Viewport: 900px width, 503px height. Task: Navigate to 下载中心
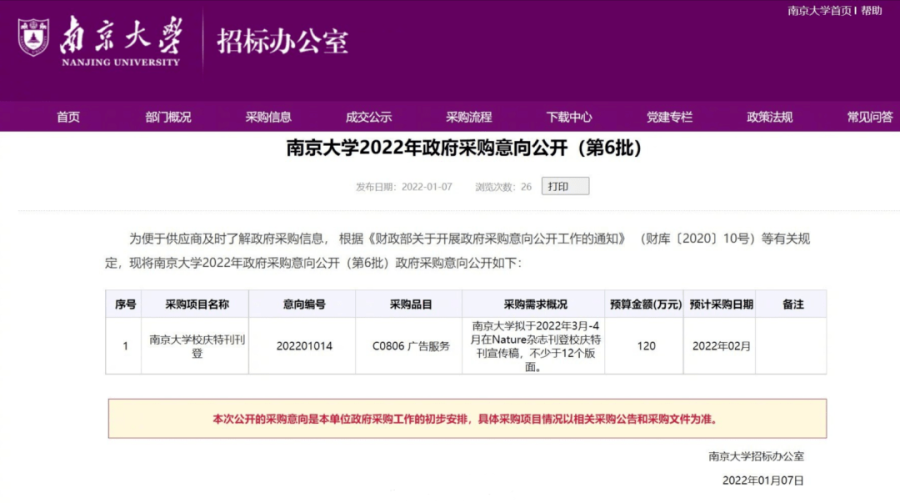(569, 117)
